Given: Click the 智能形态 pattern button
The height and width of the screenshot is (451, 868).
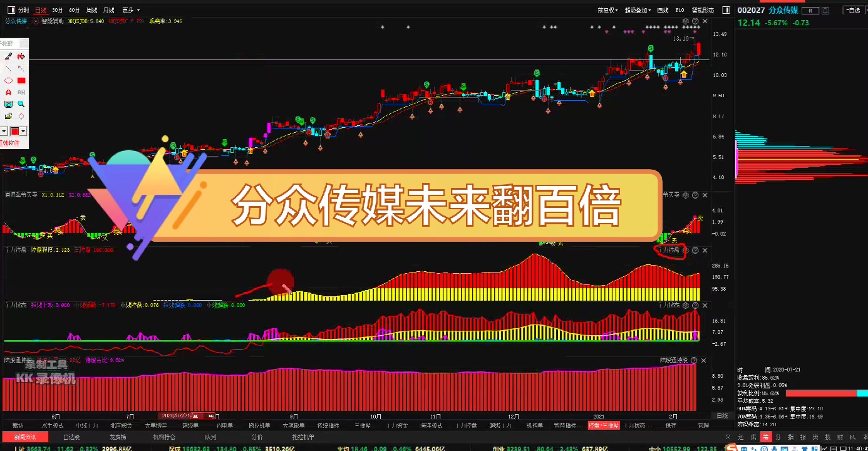Looking at the screenshot, I should pos(703,10).
